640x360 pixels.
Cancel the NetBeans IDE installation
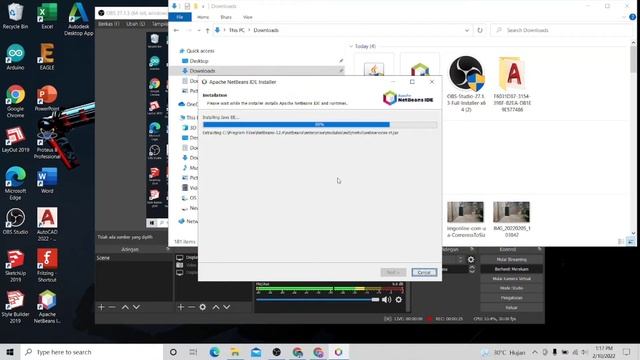coord(424,272)
